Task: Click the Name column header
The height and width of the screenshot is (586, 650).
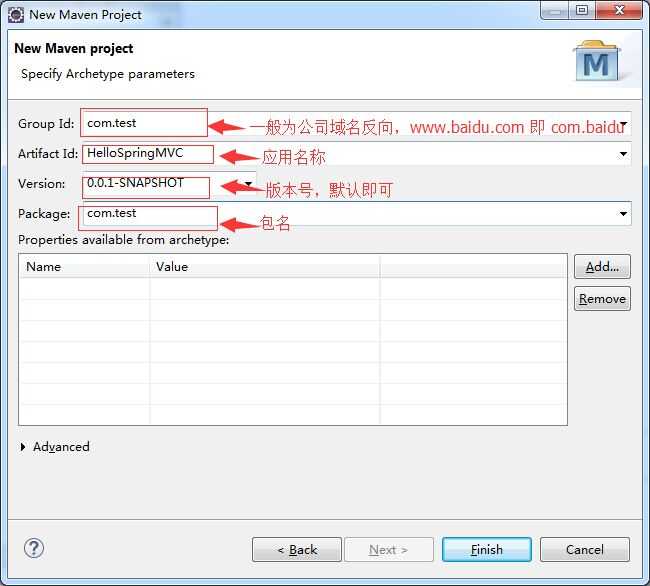Action: click(84, 266)
